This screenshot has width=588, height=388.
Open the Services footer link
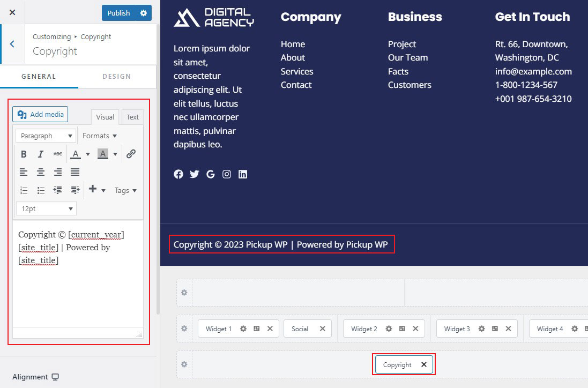coord(297,72)
